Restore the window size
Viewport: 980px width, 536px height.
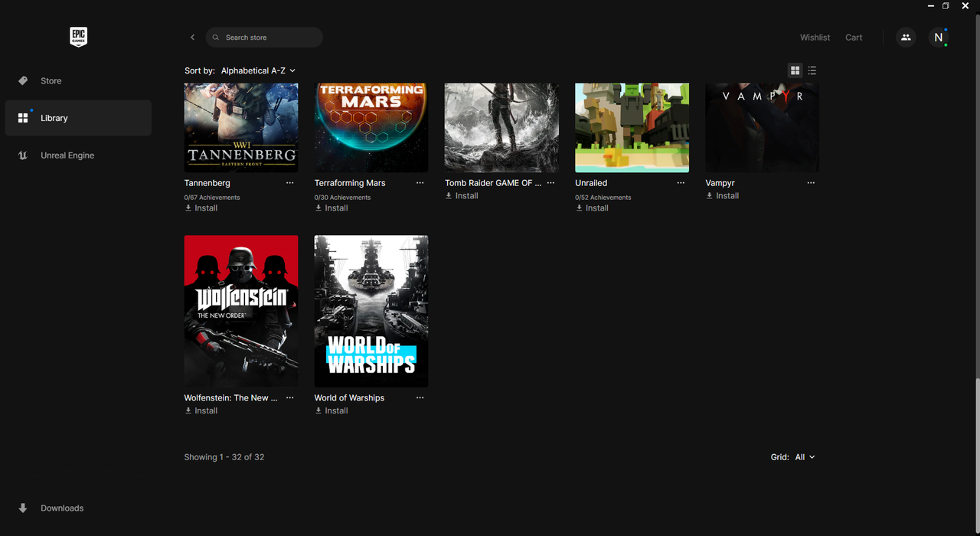(946, 6)
